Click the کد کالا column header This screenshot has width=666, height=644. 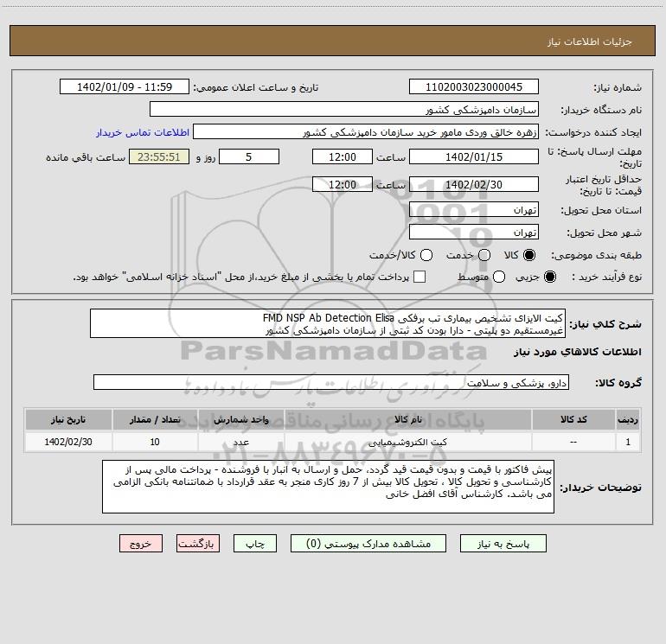pos(573,419)
